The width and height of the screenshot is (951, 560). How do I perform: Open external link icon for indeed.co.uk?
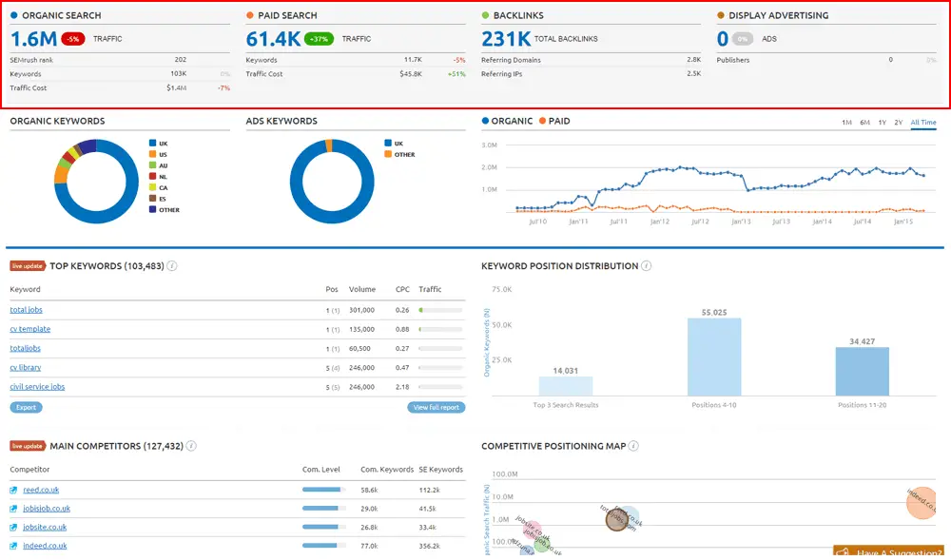pyautogui.click(x=13, y=546)
